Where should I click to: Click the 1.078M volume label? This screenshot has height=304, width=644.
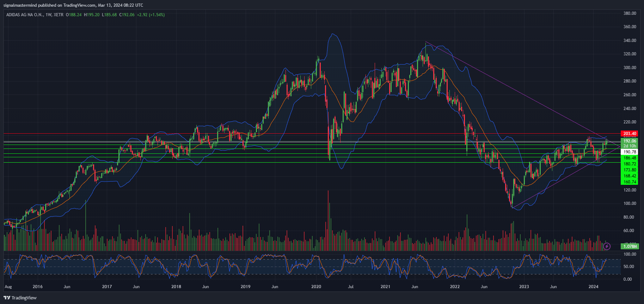(x=630, y=246)
